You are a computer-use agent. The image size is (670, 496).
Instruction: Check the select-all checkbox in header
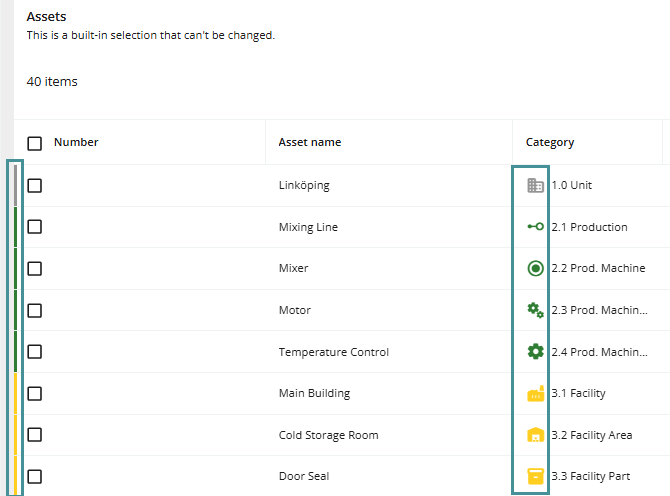pos(35,143)
